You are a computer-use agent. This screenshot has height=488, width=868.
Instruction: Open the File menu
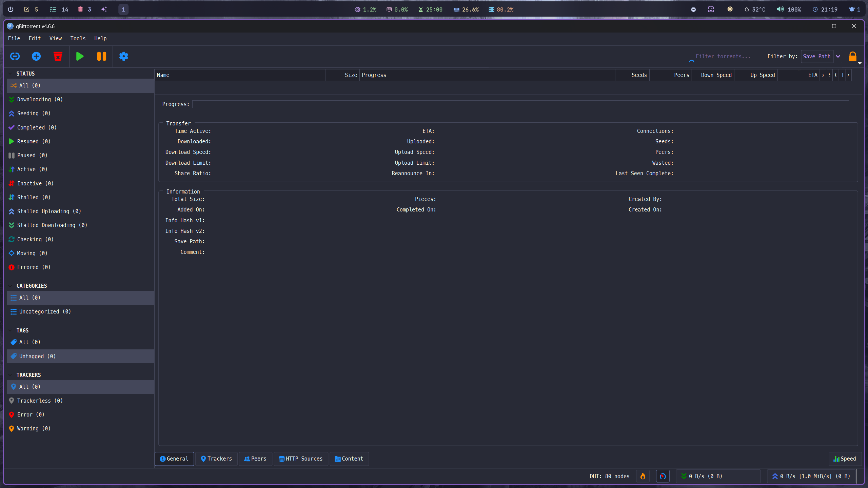(14, 38)
